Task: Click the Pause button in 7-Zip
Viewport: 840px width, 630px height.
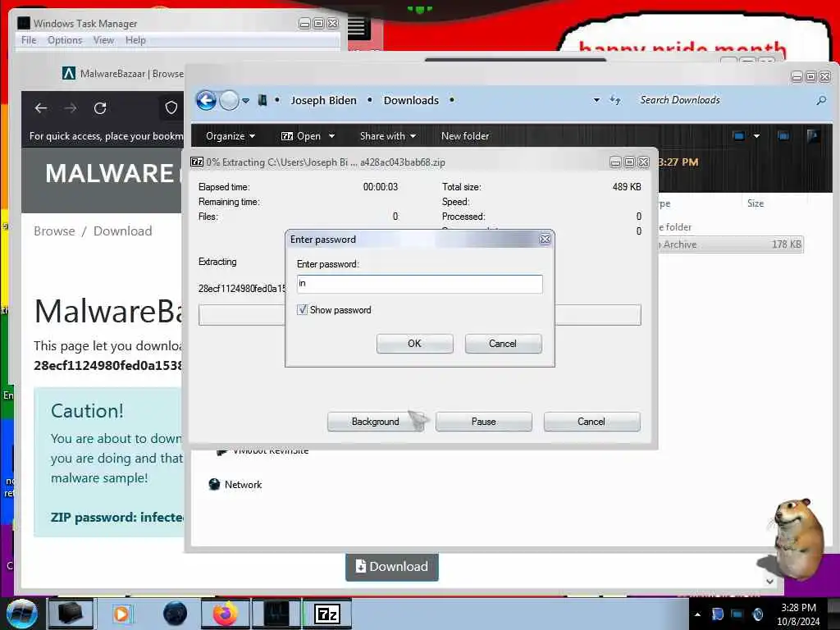Action: coord(484,422)
